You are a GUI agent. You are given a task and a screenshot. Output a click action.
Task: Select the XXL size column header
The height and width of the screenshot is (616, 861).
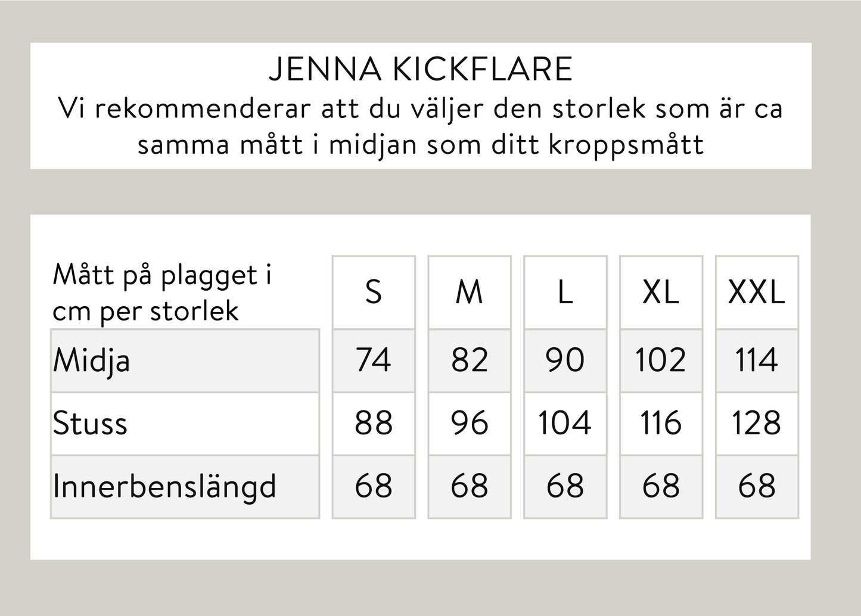pyautogui.click(x=757, y=293)
